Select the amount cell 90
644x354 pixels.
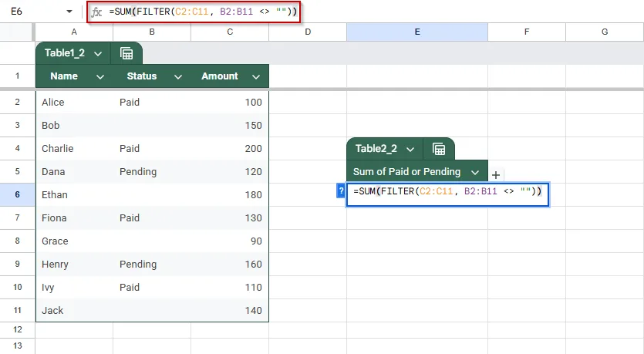(x=230, y=241)
